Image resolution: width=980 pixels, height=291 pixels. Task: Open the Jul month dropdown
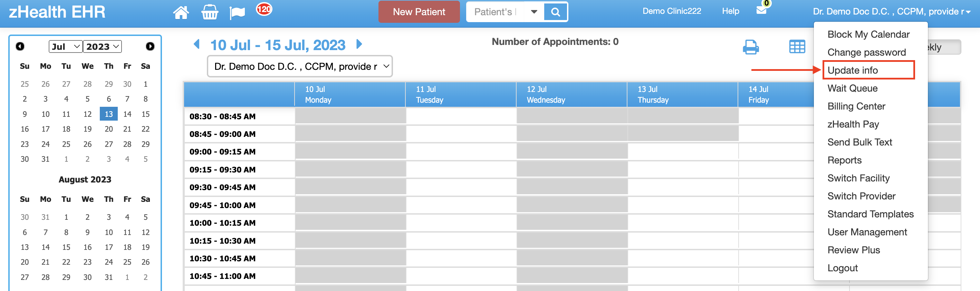tap(65, 46)
